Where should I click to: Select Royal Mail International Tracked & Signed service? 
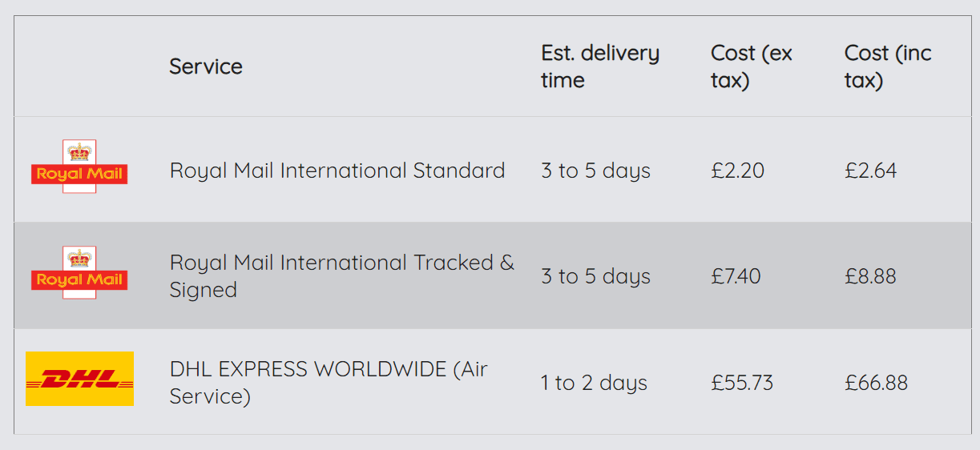342,276
